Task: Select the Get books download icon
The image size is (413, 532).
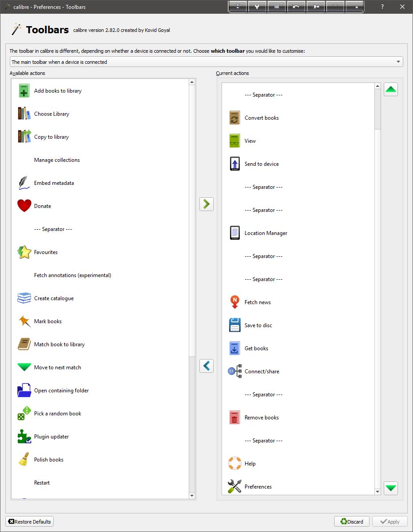Action: [x=235, y=348]
